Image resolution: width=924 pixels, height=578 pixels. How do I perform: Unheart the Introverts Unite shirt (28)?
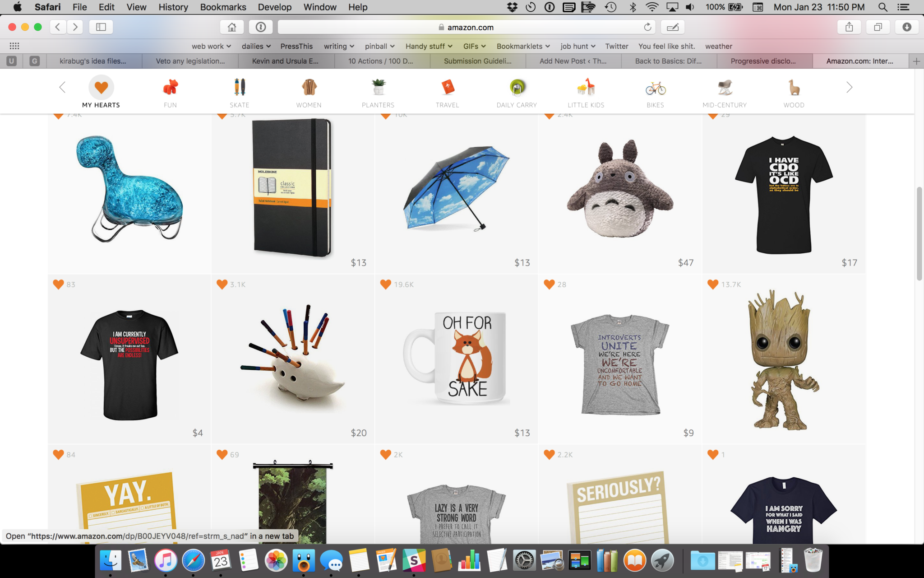pos(549,284)
